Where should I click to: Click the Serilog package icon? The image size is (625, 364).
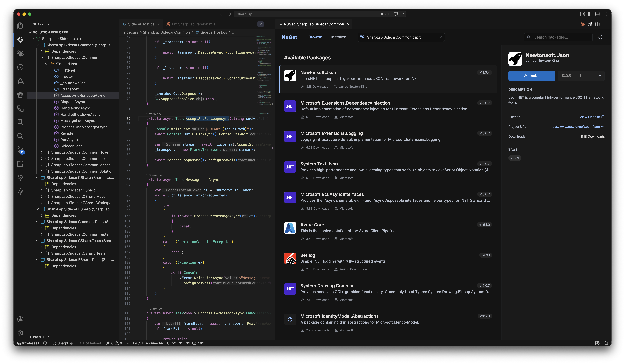(290, 258)
